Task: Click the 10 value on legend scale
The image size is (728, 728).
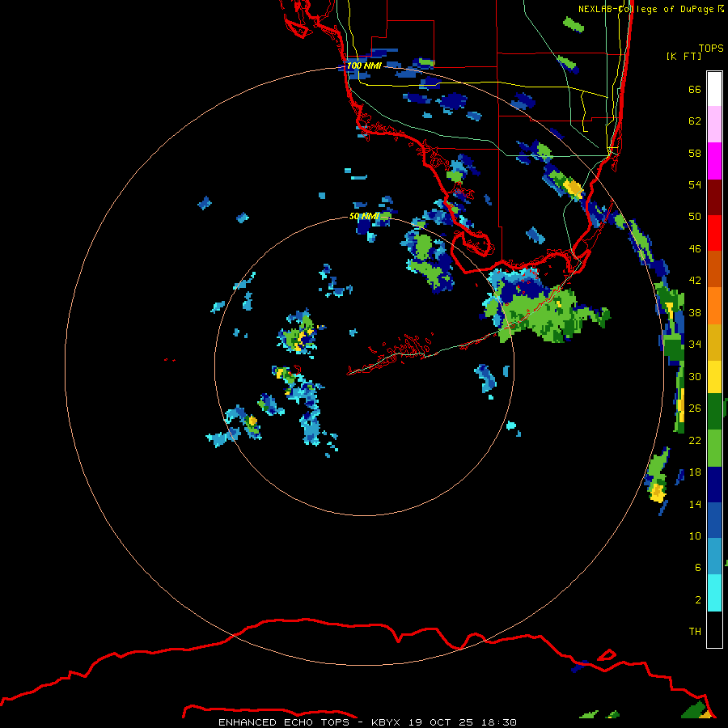Action: click(695, 535)
